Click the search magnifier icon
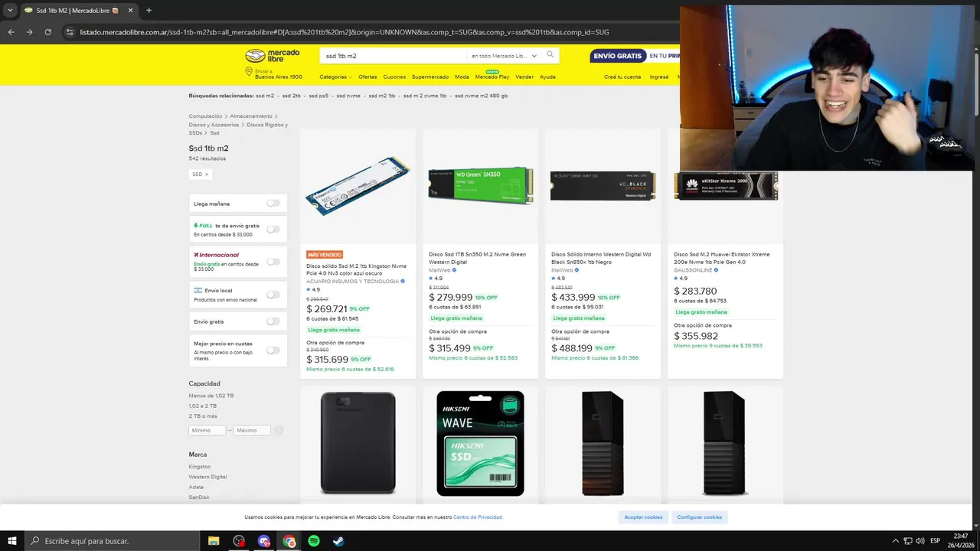 point(550,55)
